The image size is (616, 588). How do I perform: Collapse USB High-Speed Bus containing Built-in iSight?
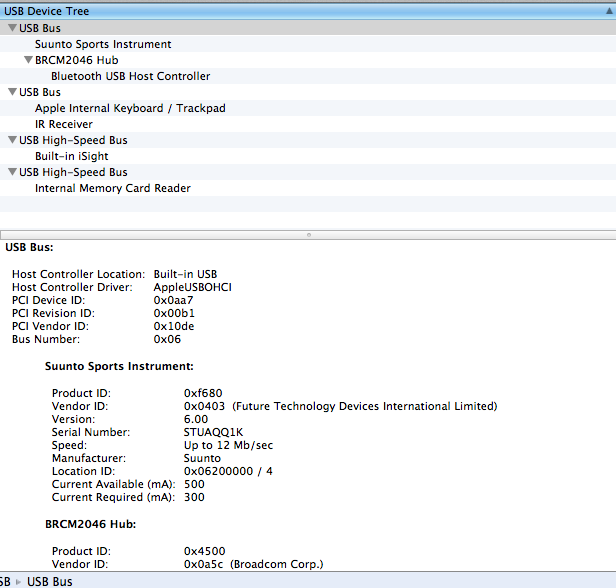point(11,140)
